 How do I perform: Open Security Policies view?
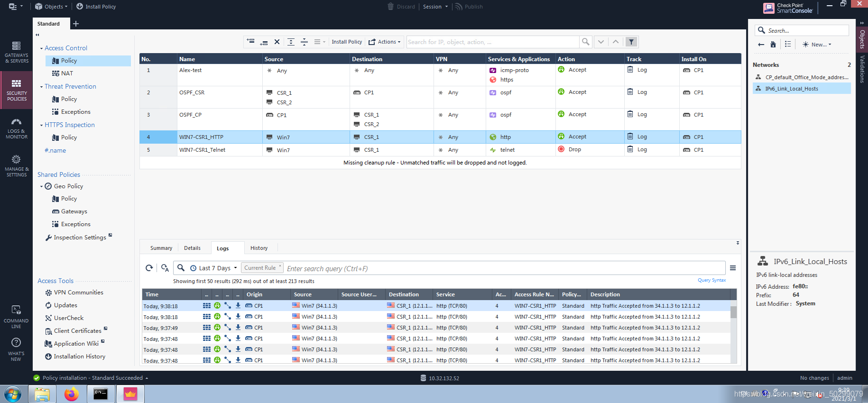(16, 90)
